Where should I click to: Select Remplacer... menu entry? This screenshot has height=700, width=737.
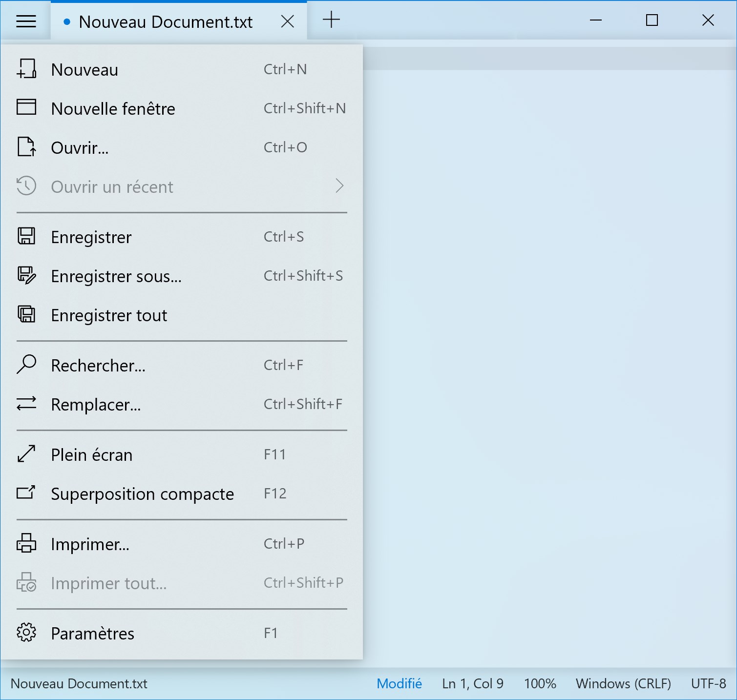click(x=182, y=404)
